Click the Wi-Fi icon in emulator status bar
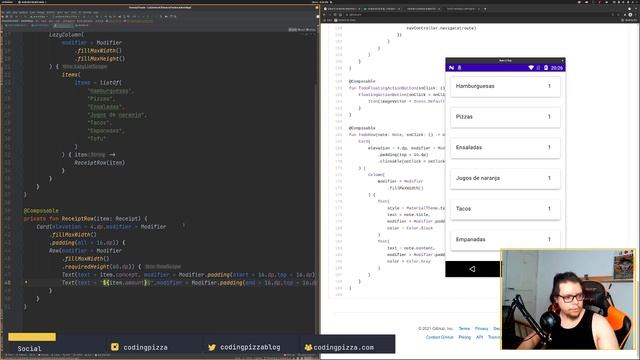 click(x=531, y=68)
